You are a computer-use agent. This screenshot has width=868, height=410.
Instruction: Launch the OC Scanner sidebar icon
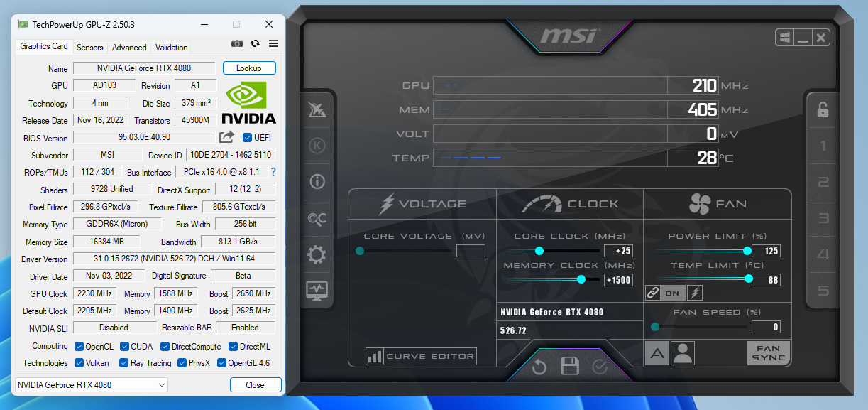(x=317, y=219)
